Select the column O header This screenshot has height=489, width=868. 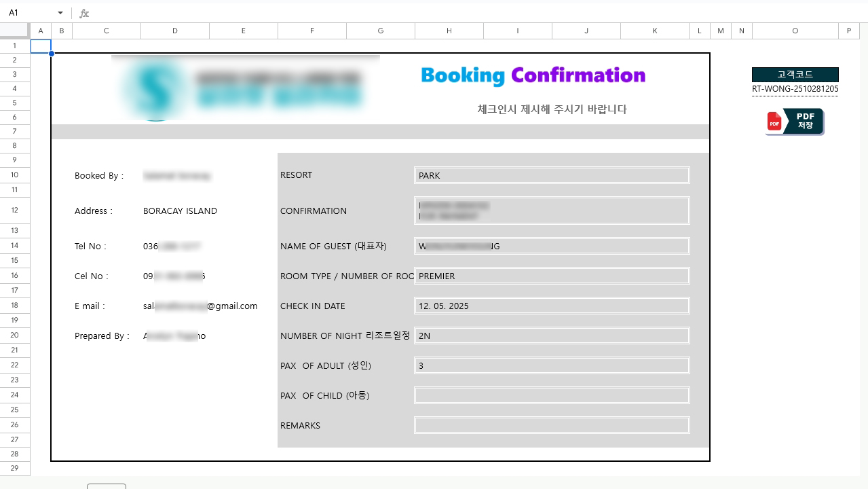click(x=795, y=31)
